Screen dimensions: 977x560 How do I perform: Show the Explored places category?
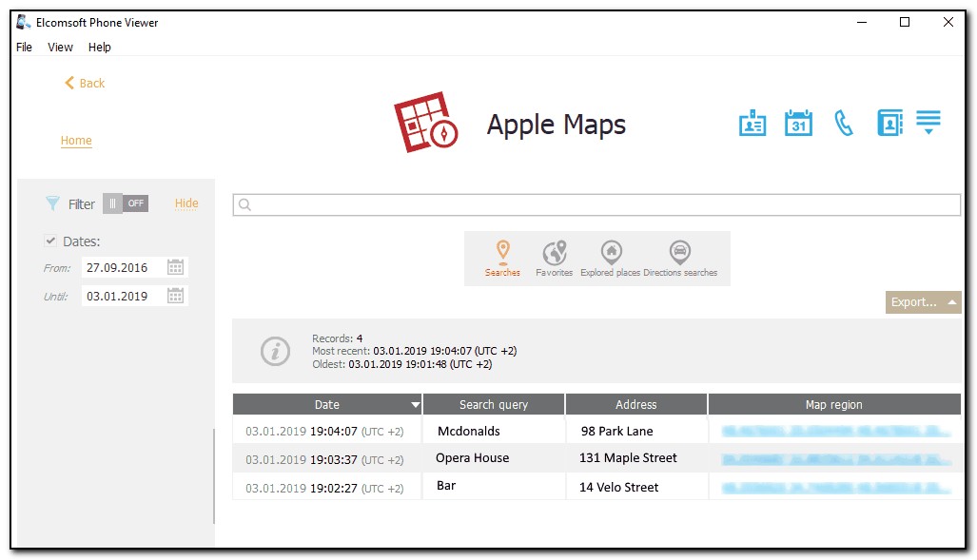(611, 259)
